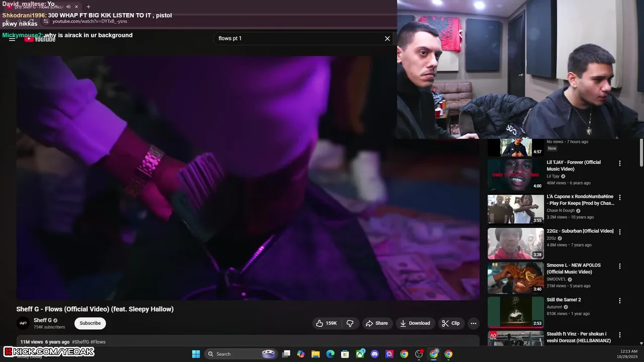Viewport: 644px width, 362px height.
Task: Play 22Gz Suburban thumbnail
Action: pos(516,243)
